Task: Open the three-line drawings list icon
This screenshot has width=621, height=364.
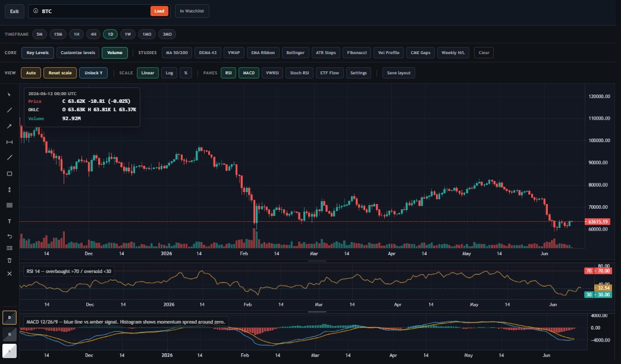Action: (10, 249)
